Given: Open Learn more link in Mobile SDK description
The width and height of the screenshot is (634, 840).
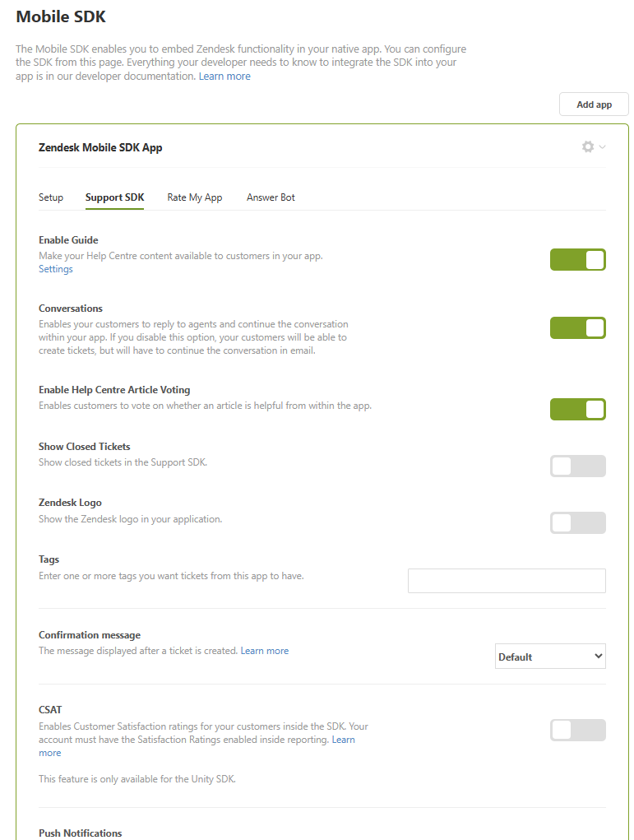Looking at the screenshot, I should tap(224, 77).
